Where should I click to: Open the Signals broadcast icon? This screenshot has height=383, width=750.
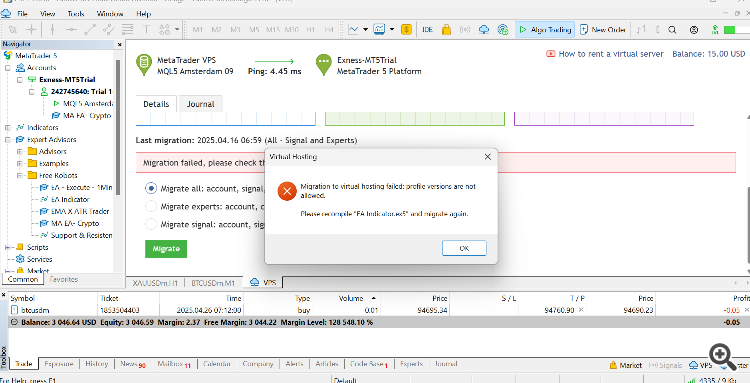[x=465, y=30]
